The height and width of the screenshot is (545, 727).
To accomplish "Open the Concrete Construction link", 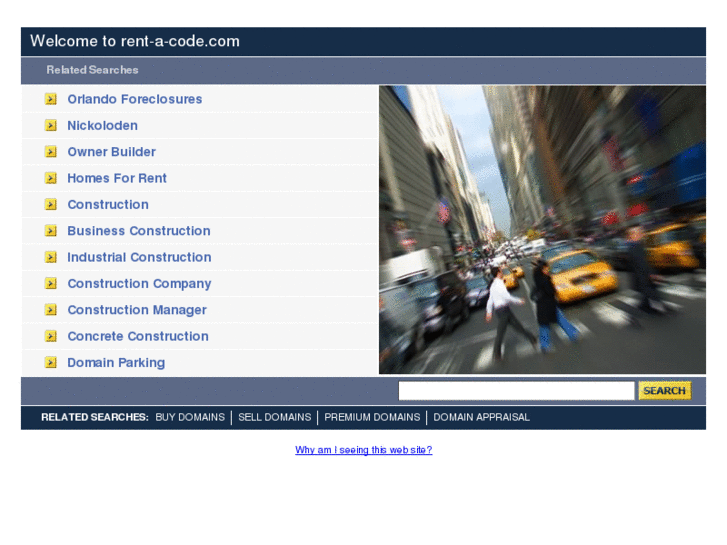I will [x=138, y=336].
